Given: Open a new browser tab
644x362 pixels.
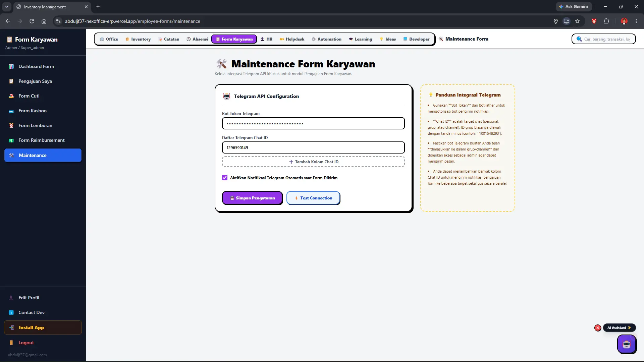Looking at the screenshot, I should tap(98, 7).
